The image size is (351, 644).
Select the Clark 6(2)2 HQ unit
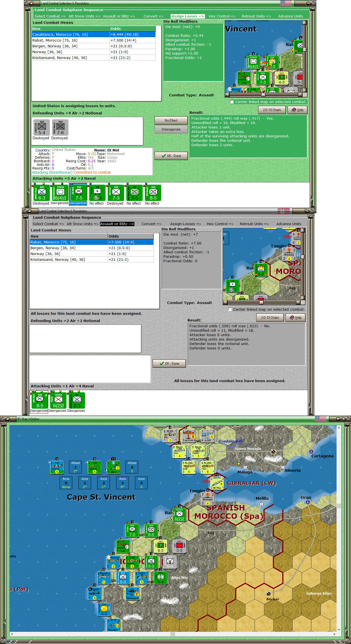tap(58, 400)
